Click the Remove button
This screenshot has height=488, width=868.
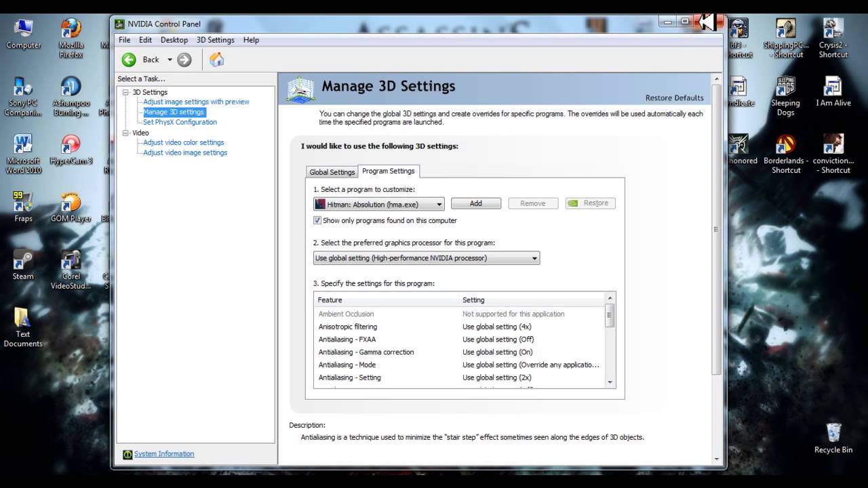pos(533,203)
